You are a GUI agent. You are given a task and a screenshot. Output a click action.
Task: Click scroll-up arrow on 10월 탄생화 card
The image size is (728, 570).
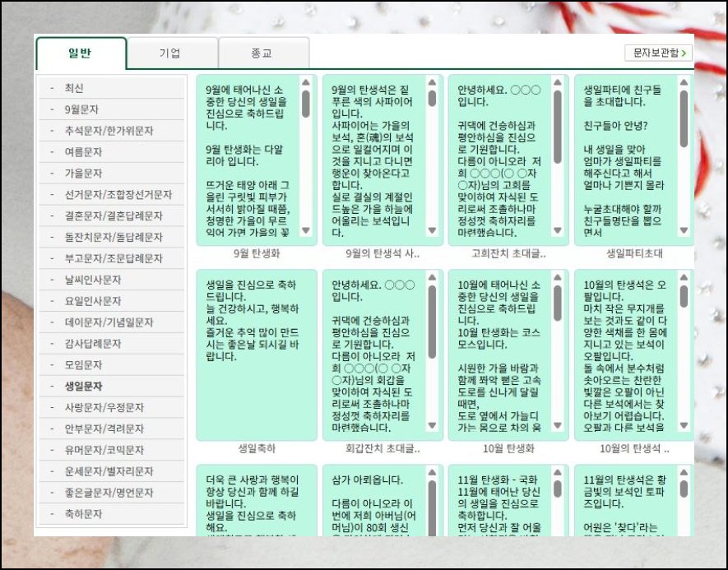point(558,277)
